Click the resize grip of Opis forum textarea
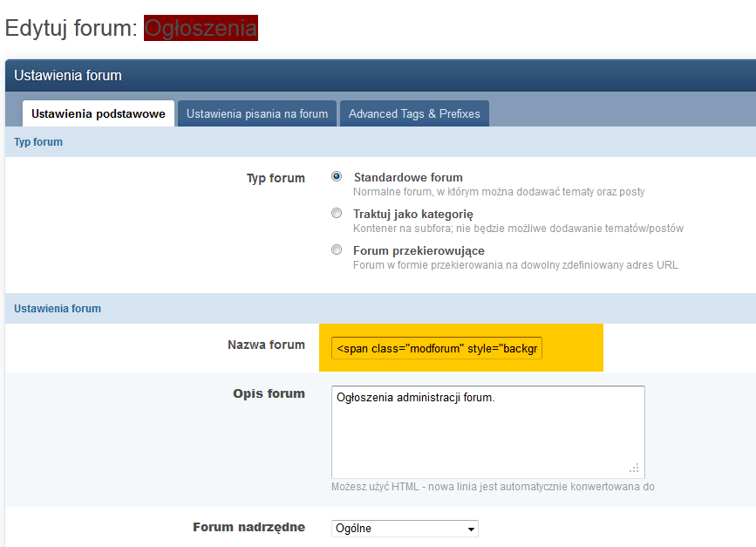The image size is (756, 547). click(x=635, y=468)
